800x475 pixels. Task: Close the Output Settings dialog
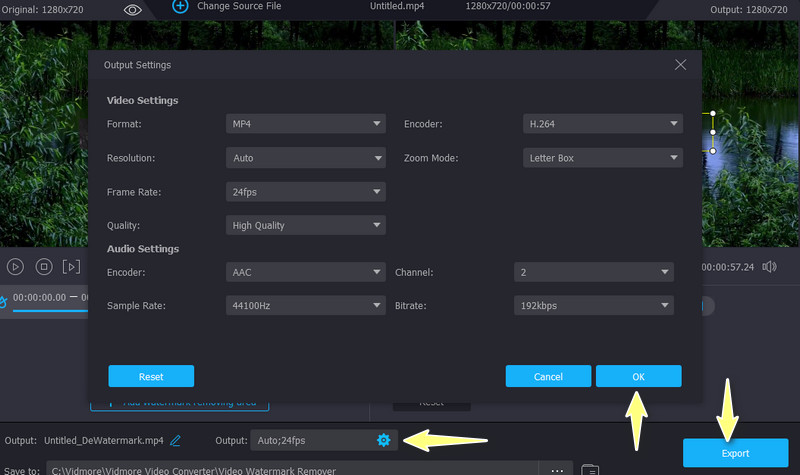[x=681, y=65]
